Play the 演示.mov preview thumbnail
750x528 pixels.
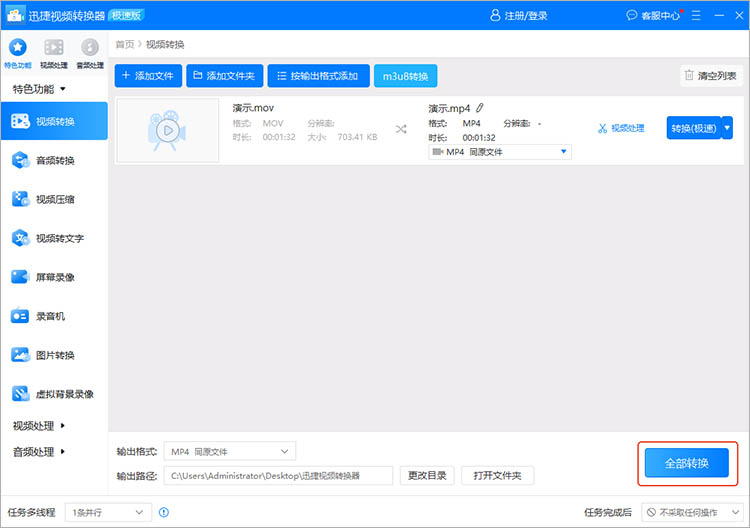point(168,131)
